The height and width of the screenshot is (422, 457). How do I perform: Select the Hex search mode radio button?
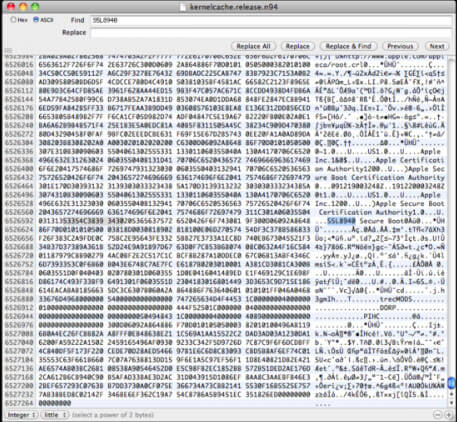coord(13,20)
